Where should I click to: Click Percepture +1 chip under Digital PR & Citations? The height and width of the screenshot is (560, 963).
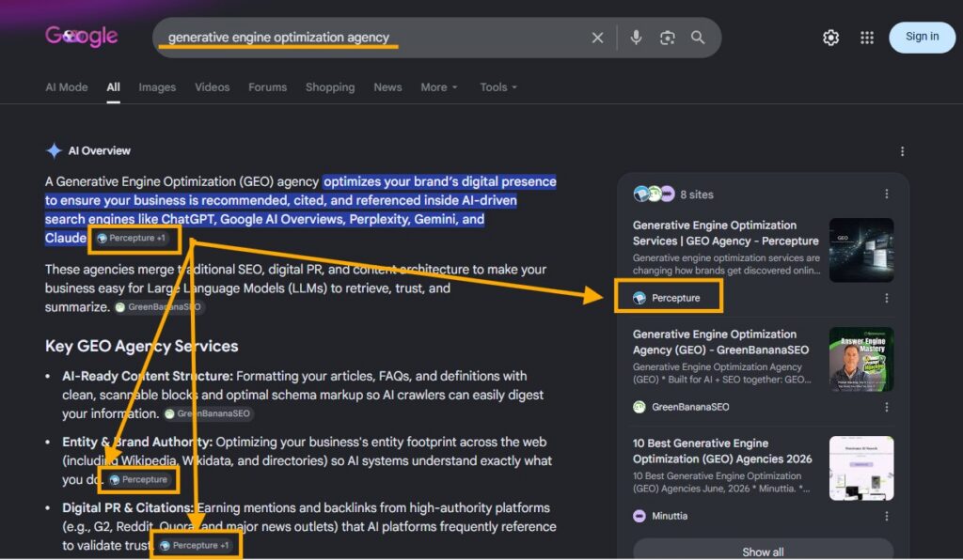(x=195, y=545)
